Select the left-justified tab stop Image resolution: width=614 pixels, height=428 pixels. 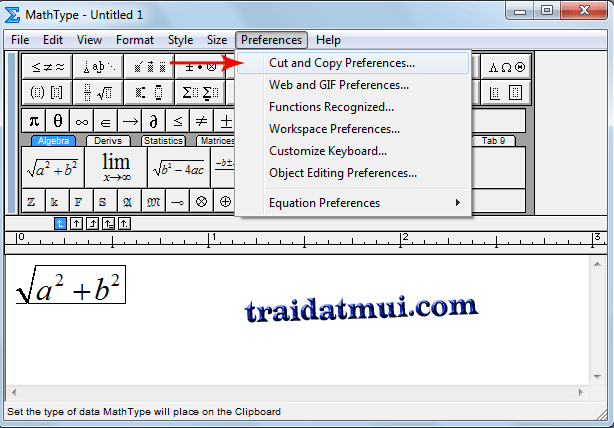60,224
